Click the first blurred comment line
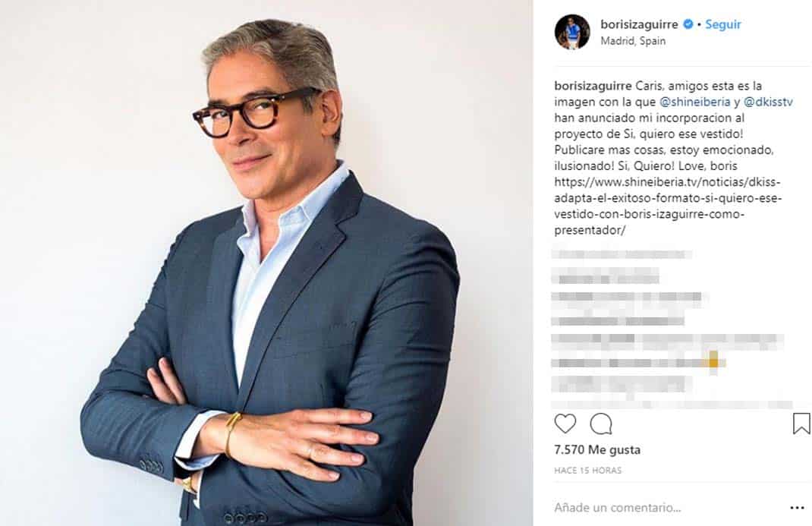Image resolution: width=812 pixels, height=526 pixels. [622, 254]
